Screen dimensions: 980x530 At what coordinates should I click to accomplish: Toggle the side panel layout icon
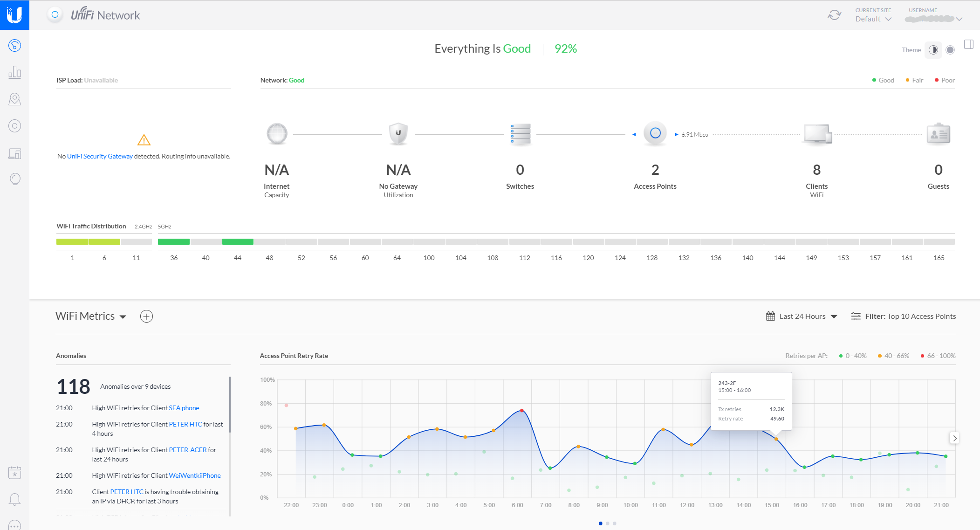(x=969, y=45)
